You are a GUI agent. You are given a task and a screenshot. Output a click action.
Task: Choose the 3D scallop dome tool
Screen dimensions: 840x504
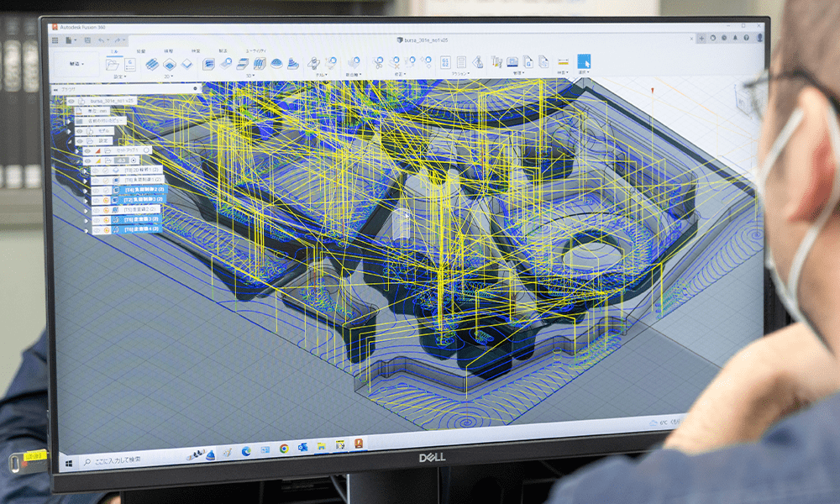tap(276, 64)
